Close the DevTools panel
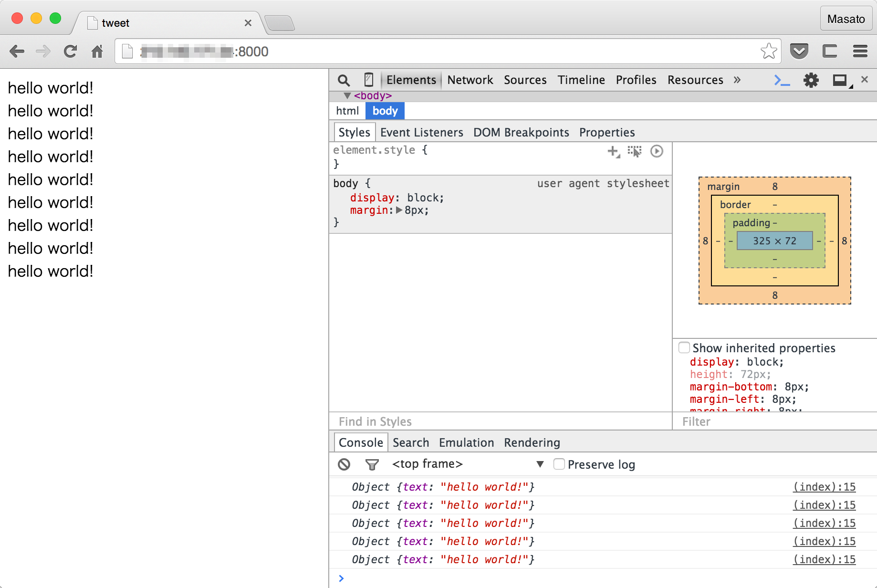The image size is (877, 588). click(x=865, y=79)
